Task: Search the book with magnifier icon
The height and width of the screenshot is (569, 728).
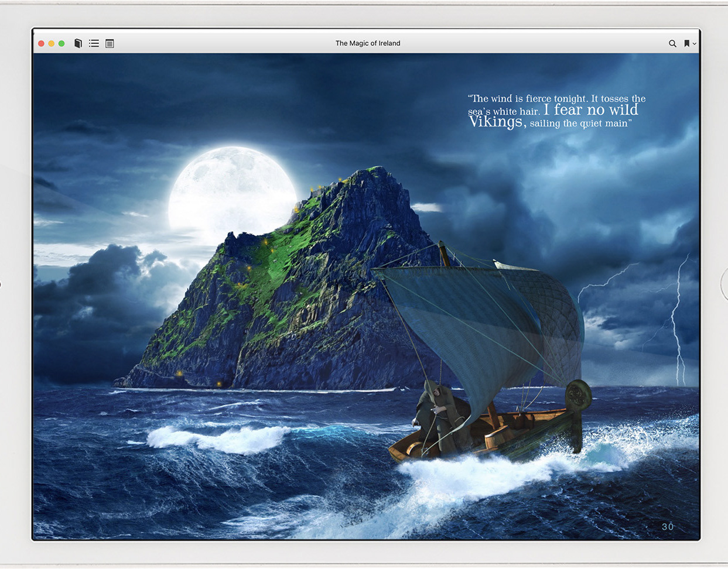Action: coord(672,43)
